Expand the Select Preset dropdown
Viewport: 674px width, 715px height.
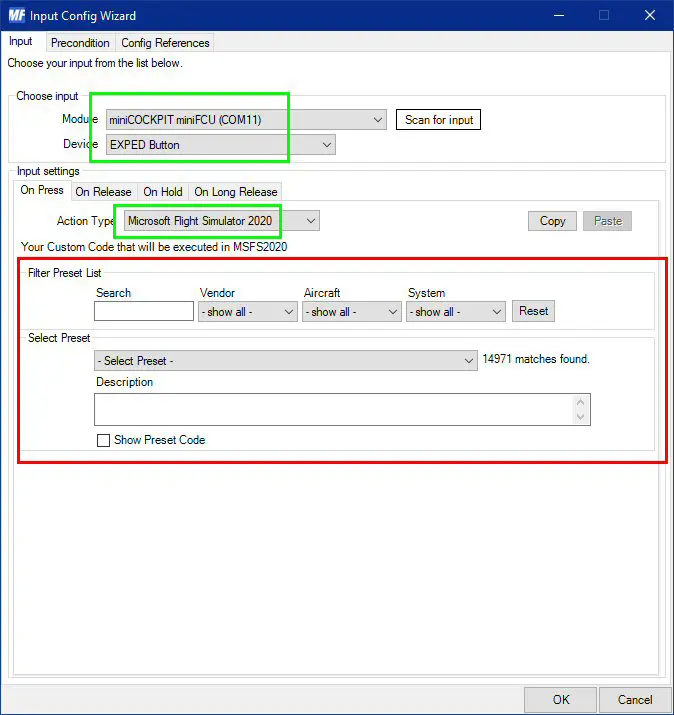pyautogui.click(x=286, y=361)
